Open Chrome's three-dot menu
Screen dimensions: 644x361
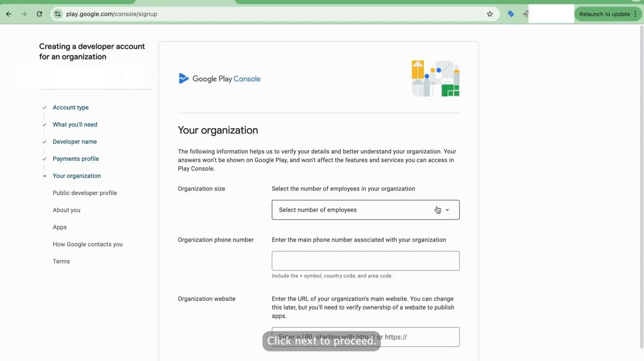(636, 14)
